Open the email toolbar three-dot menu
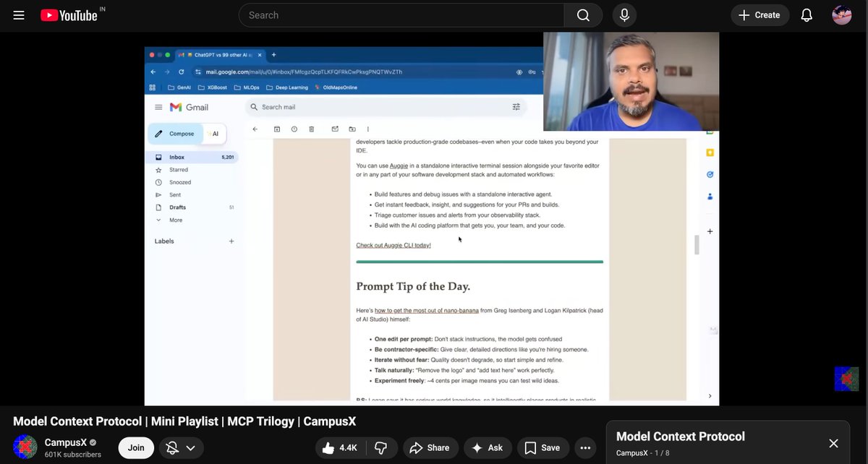This screenshot has width=868, height=464. (x=368, y=129)
